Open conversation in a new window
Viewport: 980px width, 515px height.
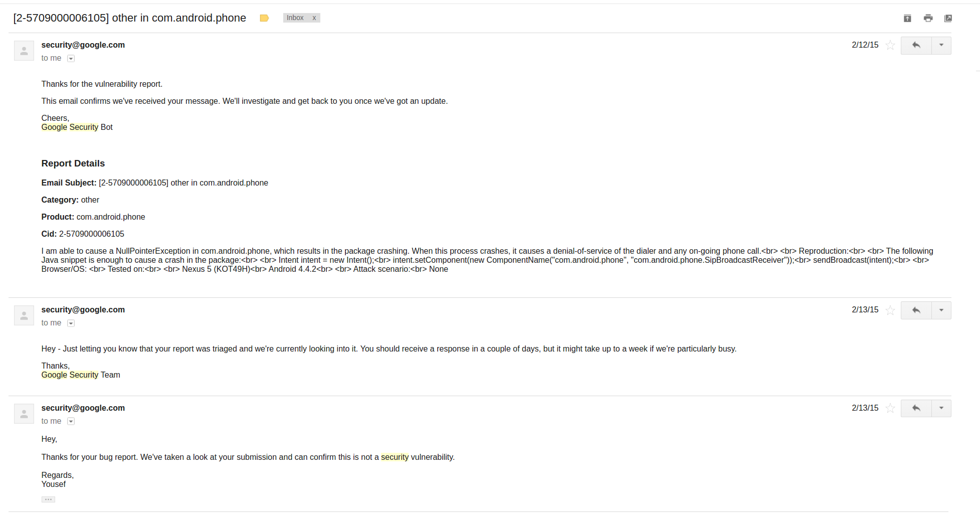tap(948, 18)
